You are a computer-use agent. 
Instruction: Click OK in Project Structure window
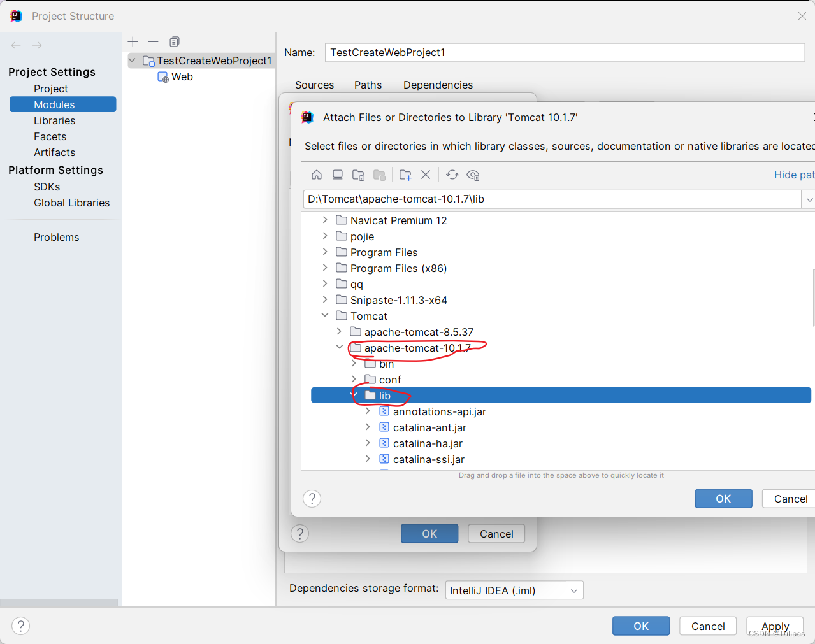pos(641,626)
